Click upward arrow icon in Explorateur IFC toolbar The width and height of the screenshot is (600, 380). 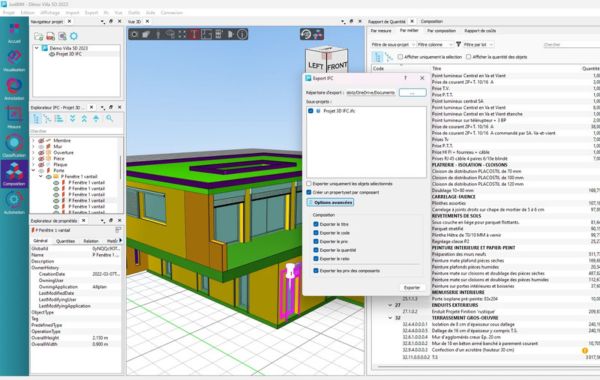pos(96,119)
